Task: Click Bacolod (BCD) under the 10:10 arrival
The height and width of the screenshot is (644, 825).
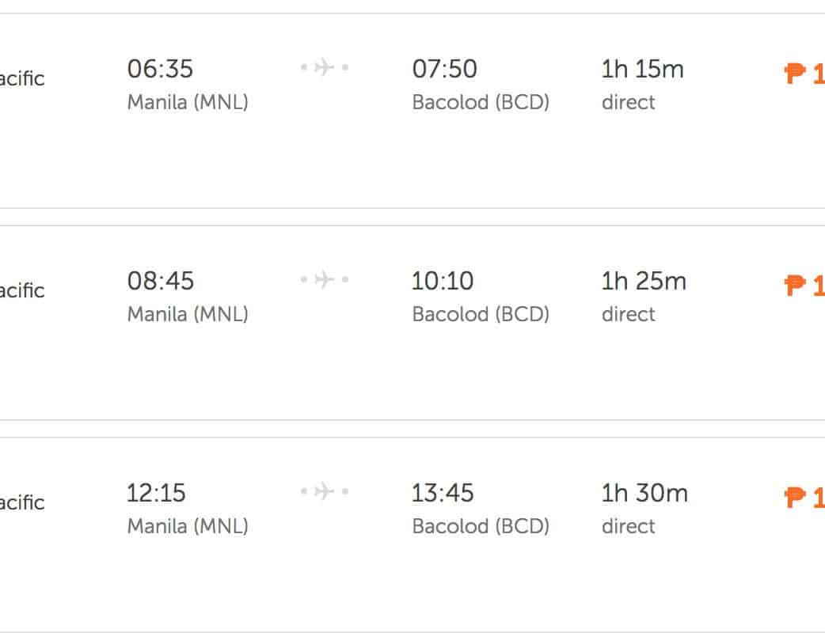Action: pos(481,314)
